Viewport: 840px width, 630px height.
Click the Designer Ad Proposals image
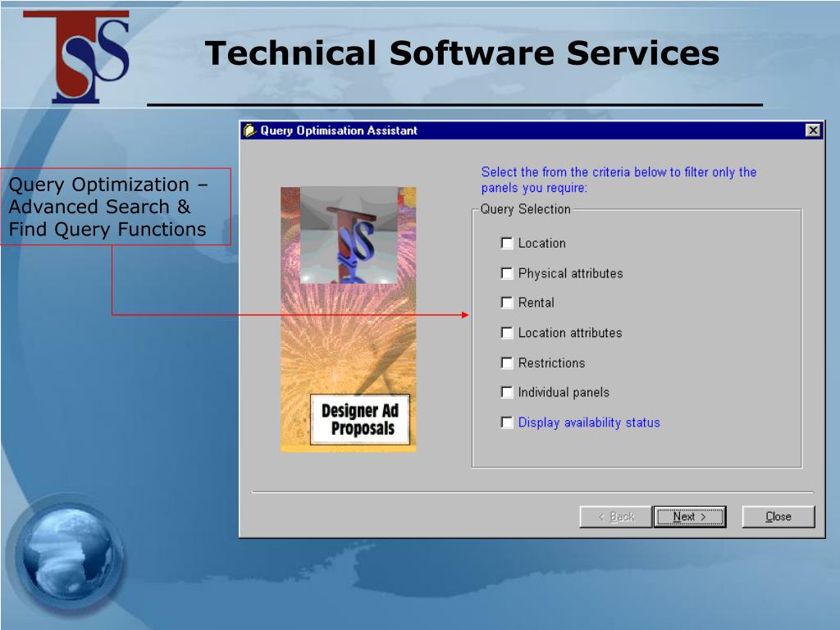click(x=348, y=319)
